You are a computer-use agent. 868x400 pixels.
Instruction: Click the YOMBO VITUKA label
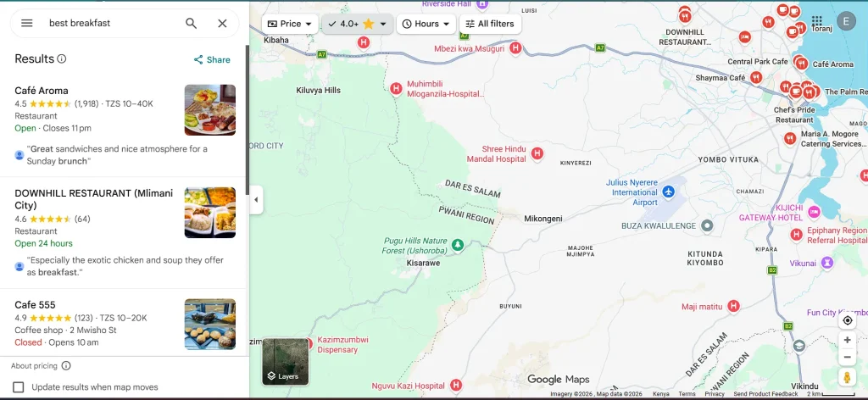(x=728, y=159)
